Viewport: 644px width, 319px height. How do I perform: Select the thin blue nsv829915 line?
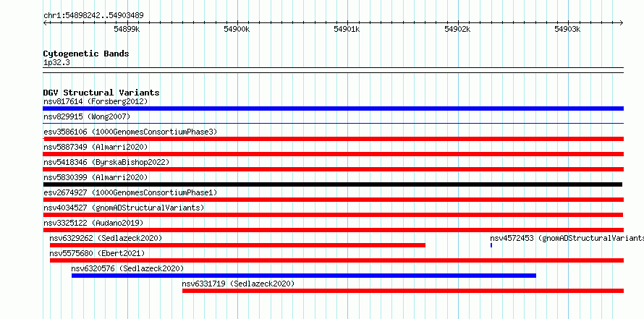(333, 123)
